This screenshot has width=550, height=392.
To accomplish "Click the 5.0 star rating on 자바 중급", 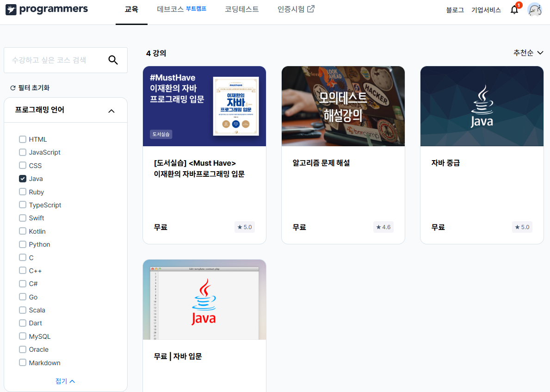I will [522, 227].
